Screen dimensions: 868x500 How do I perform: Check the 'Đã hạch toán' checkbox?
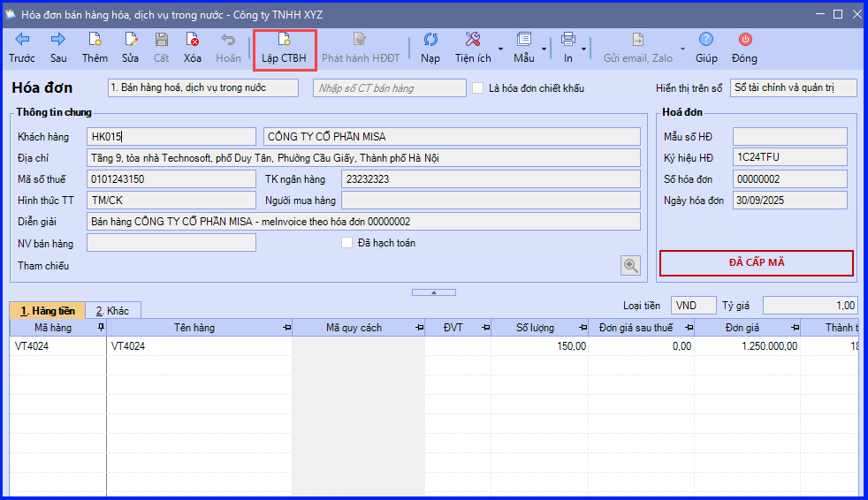(347, 243)
